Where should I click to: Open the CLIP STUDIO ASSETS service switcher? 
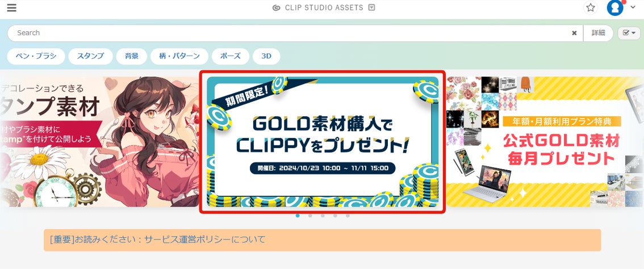tap(372, 7)
